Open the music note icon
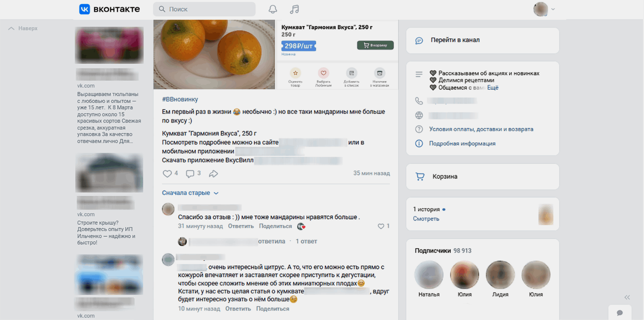 coord(294,9)
